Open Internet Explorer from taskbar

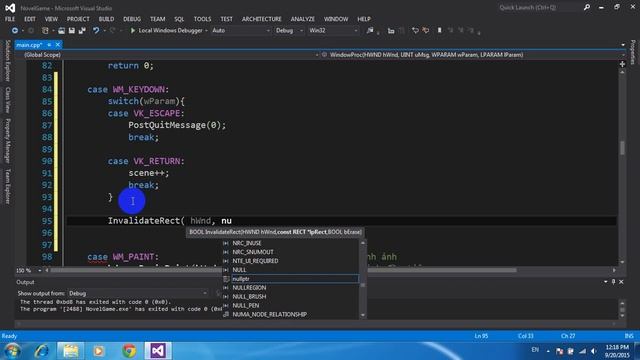coord(42,351)
